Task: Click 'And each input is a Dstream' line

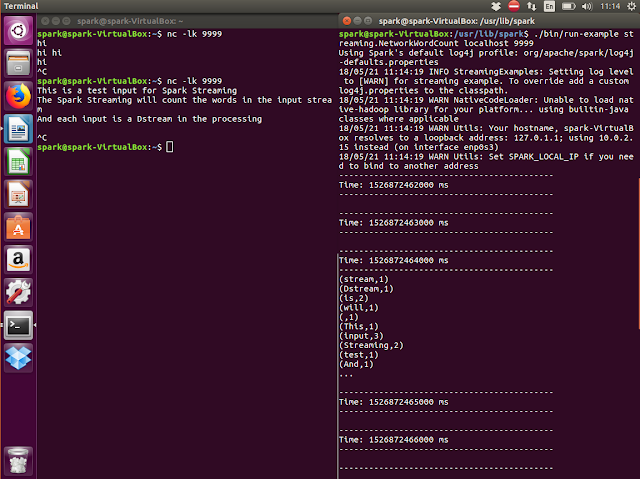Action: (x=149, y=119)
